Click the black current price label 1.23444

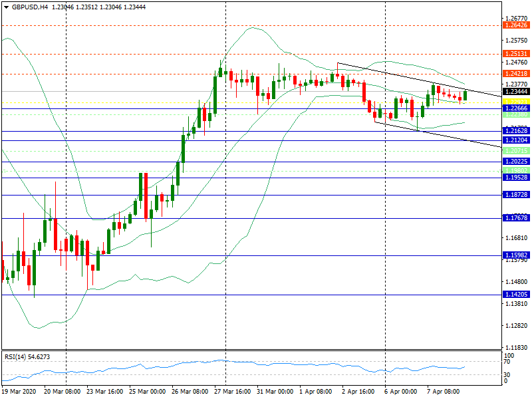click(x=516, y=91)
